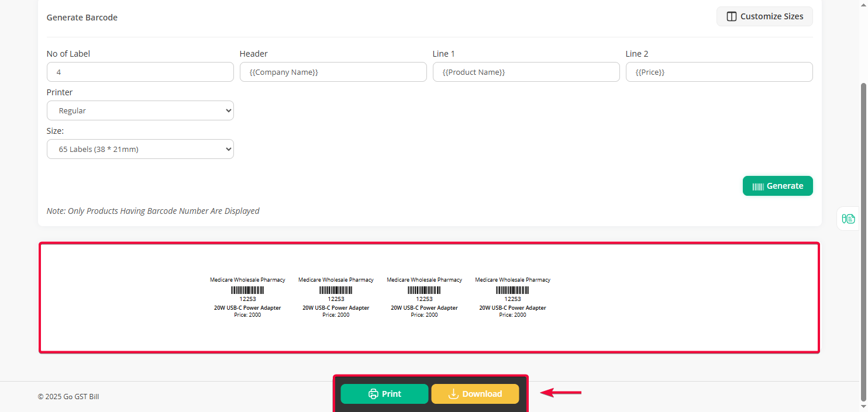Click the Header field with Company Name
Screen dimensions: 868x412
[333, 72]
